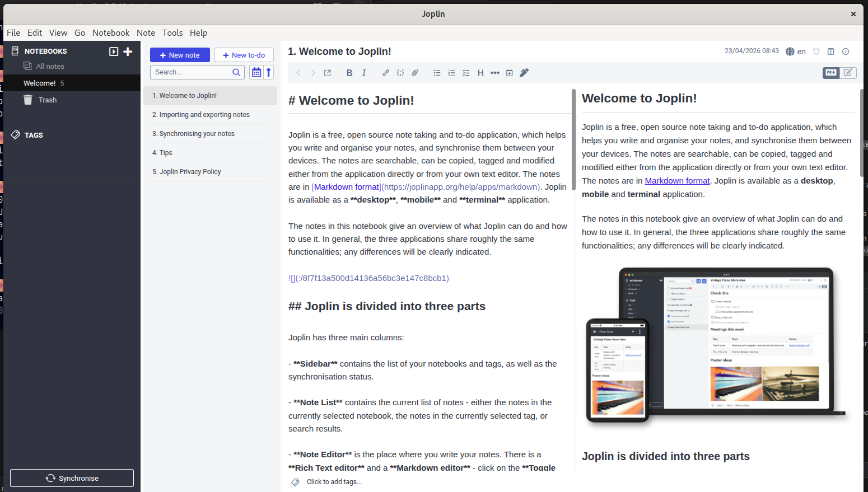Click the preview pane scrollbar
868x492 pixels.
(862, 133)
